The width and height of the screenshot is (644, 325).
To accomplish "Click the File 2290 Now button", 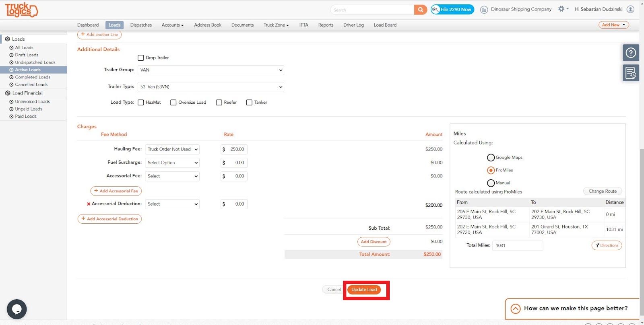I will tap(452, 10).
